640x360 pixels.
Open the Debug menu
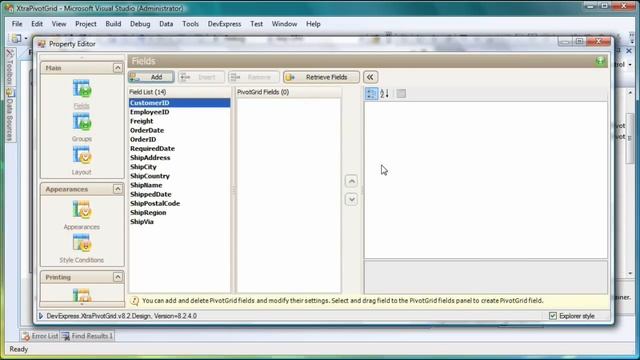(x=140, y=24)
